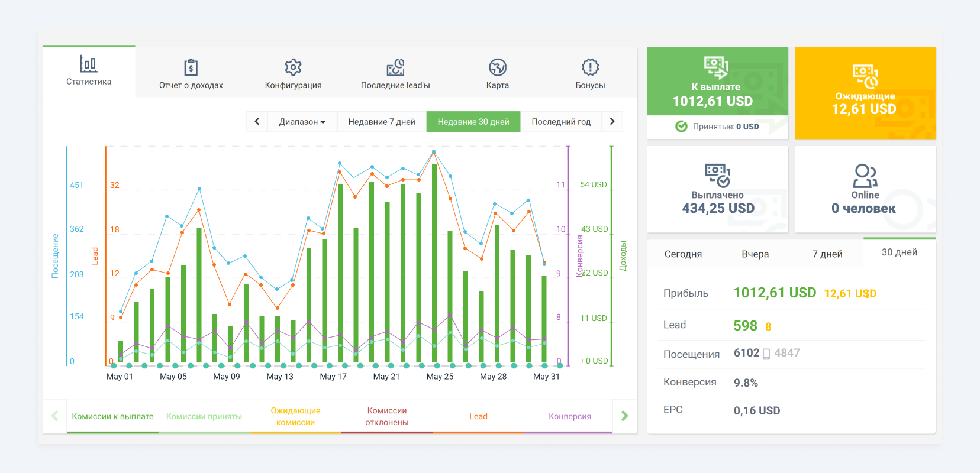Select Недавние 30 дней range
The width and height of the screenshot is (980, 473).
[473, 121]
